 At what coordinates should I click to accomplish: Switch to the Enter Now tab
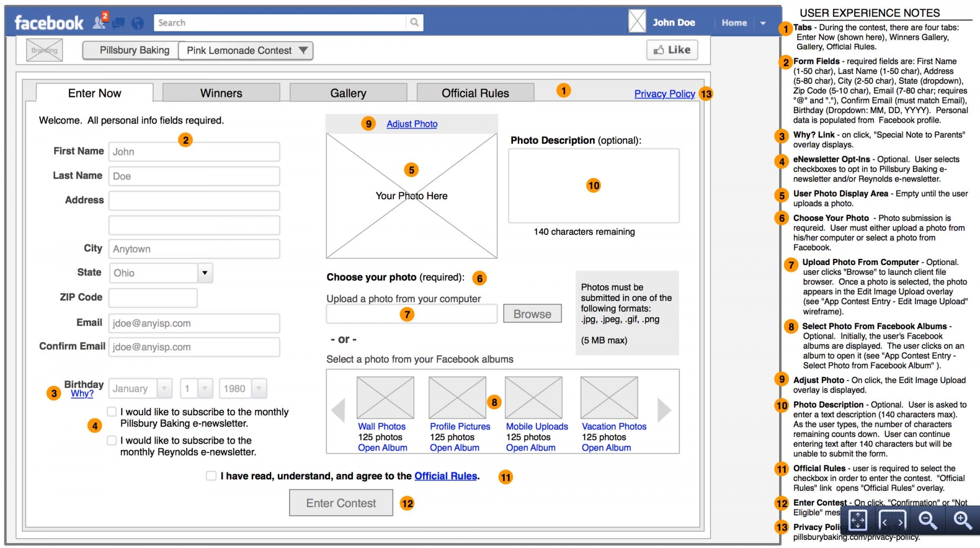point(95,93)
